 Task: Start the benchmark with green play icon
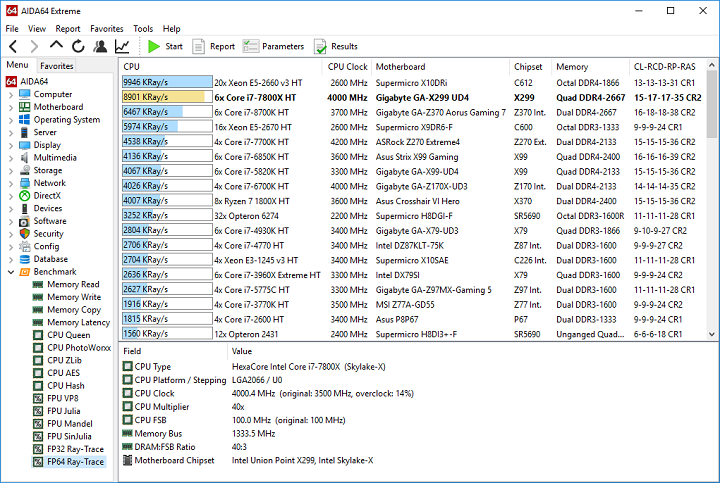[154, 46]
